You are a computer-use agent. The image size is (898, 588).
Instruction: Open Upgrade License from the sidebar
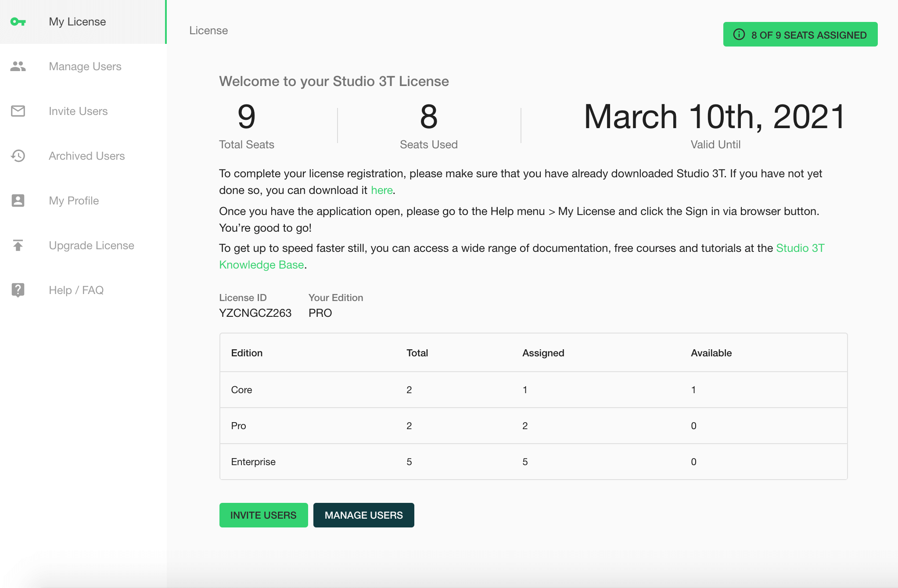(x=91, y=245)
